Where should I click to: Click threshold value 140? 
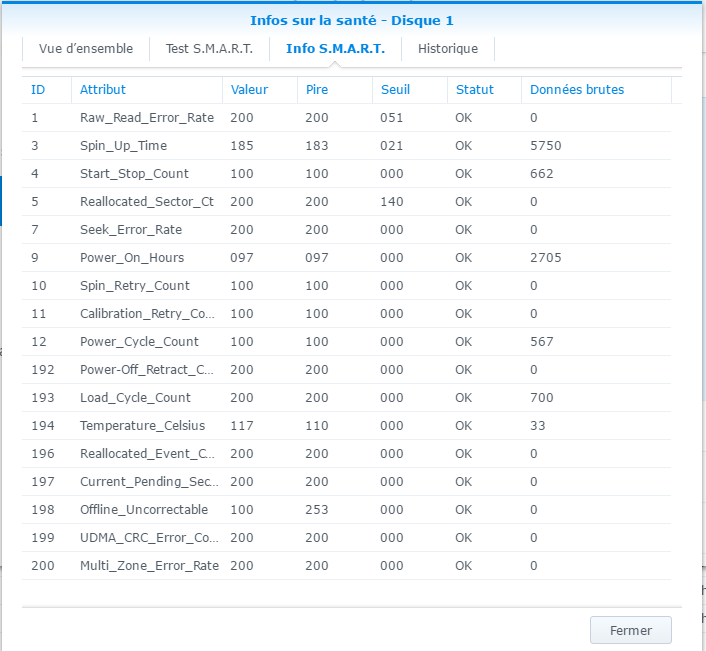click(x=392, y=202)
